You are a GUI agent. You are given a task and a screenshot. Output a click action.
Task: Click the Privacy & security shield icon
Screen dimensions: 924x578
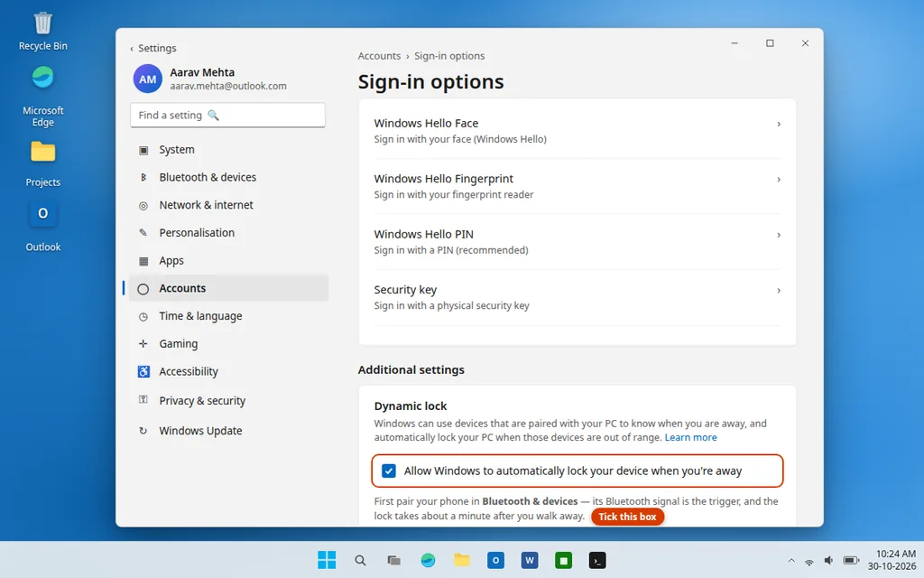tap(143, 400)
